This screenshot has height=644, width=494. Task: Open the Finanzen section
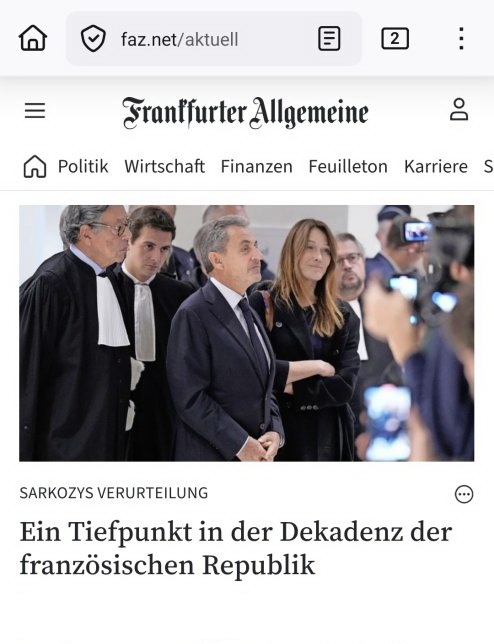tap(257, 166)
